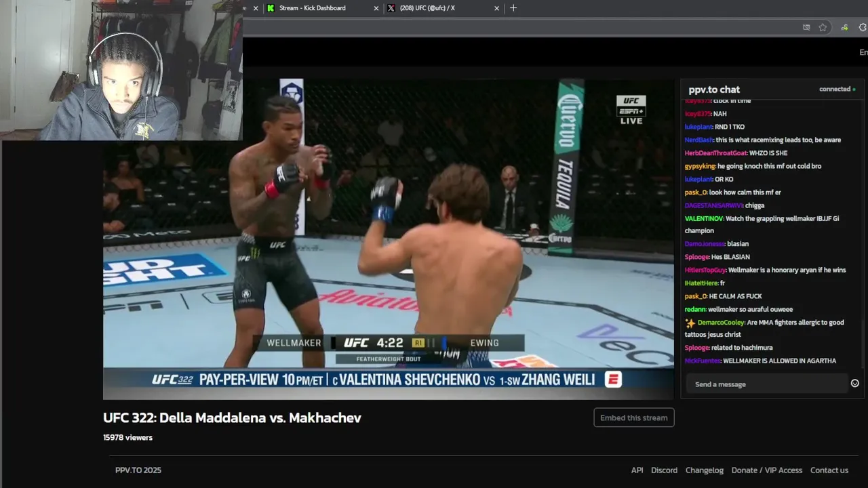Select the 'NAH' chat message
This screenshot has width=868, height=488.
(705, 114)
